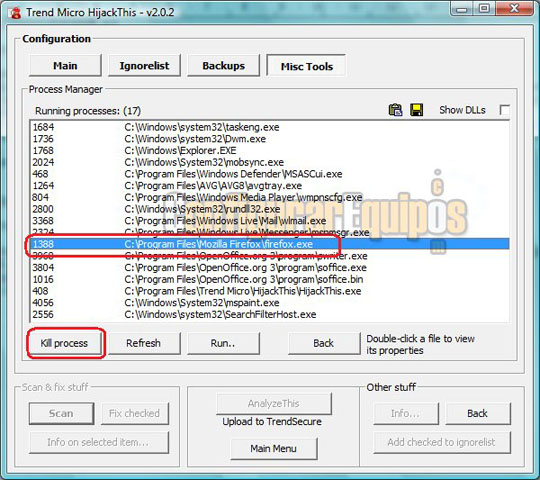Close the HijackThis window
Screen dimensions: 540x480
click(x=514, y=9)
